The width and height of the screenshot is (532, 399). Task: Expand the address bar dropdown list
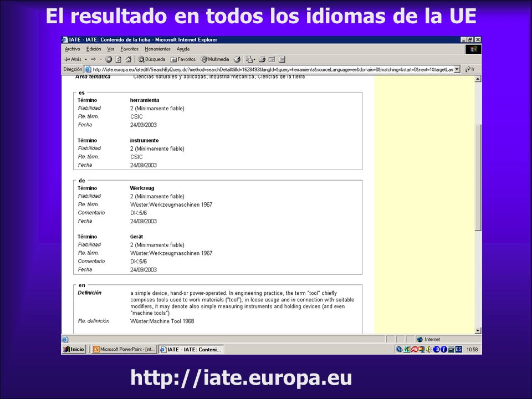[457, 69]
